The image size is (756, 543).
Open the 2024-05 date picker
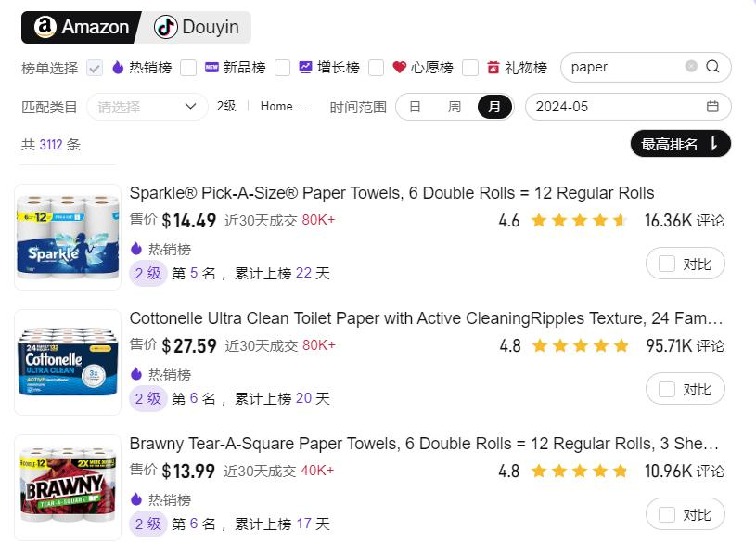pyautogui.click(x=628, y=106)
